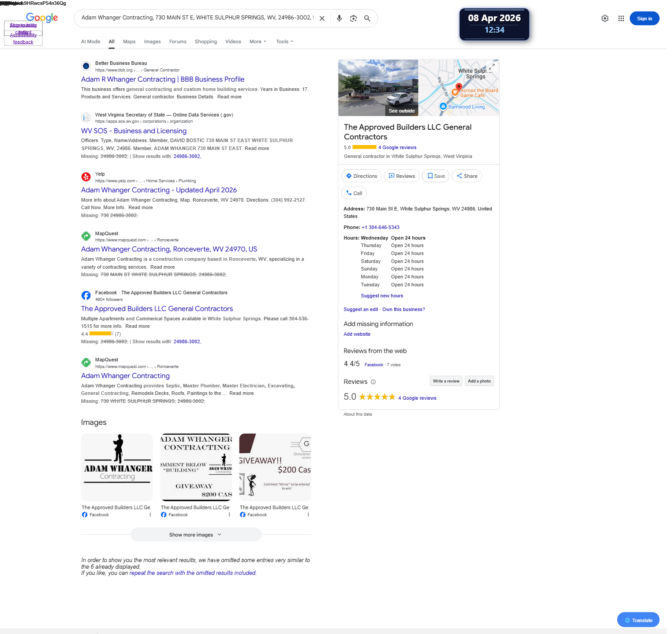Open Google settings gear icon
The image size is (672, 634).
pos(605,19)
